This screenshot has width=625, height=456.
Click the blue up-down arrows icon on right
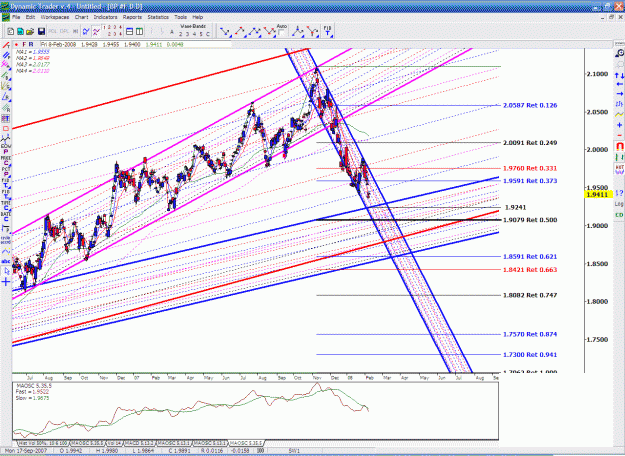point(619,75)
